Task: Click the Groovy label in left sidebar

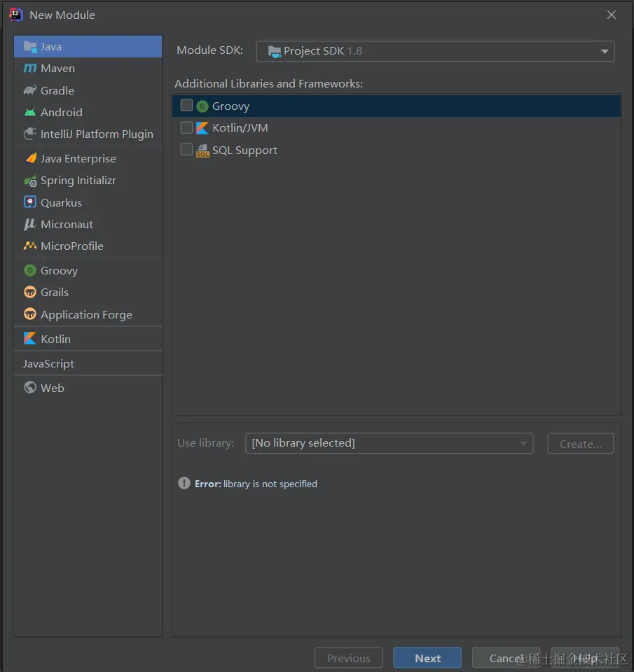Action: (x=59, y=271)
